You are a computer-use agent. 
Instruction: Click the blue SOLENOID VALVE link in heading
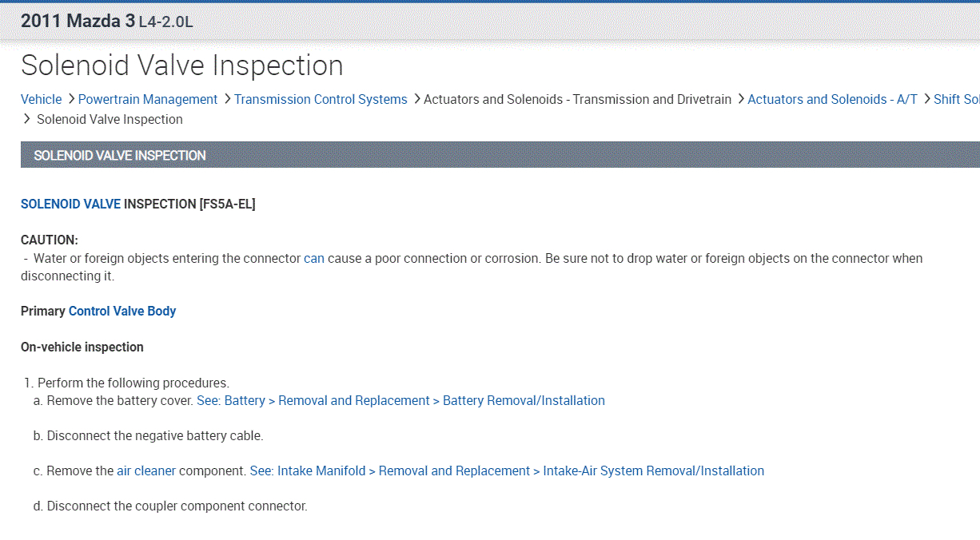coord(70,204)
